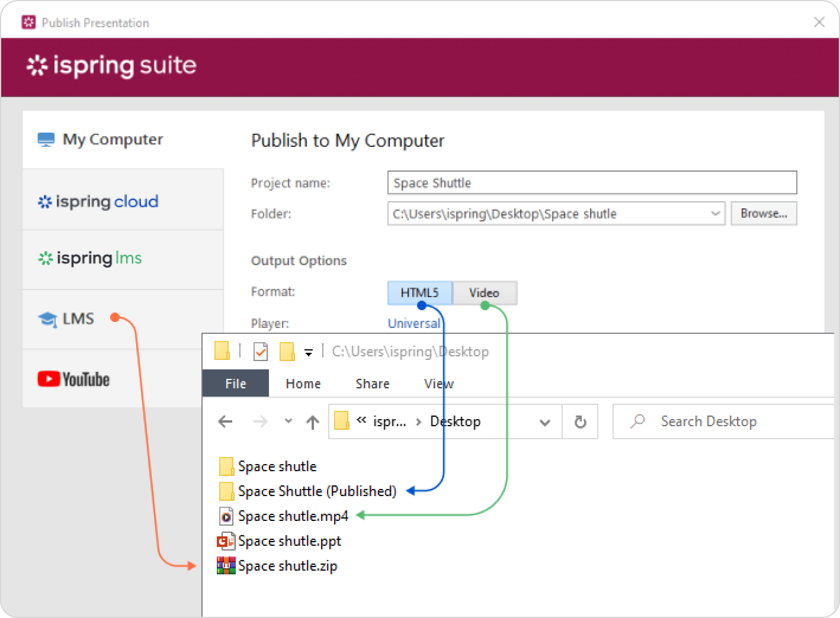Open the File tab in Explorer
Image resolution: width=840 pixels, height=618 pixels.
tap(235, 384)
